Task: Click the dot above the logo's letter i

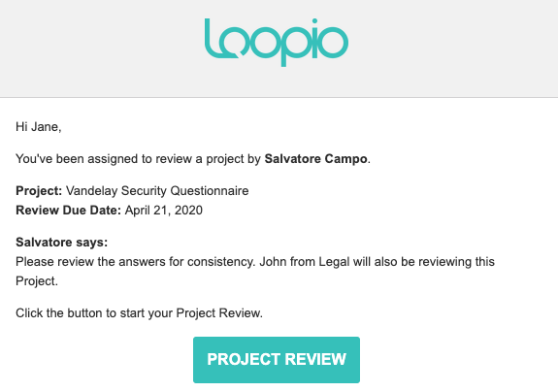Action: pos(314,21)
